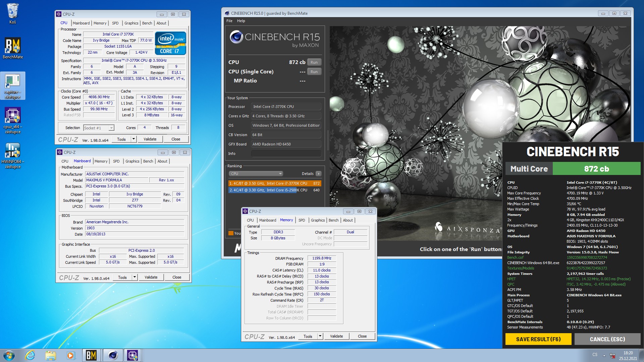Open the Ranking CPU dropdown in Cinebench
This screenshot has height=362, width=644.
tap(256, 174)
